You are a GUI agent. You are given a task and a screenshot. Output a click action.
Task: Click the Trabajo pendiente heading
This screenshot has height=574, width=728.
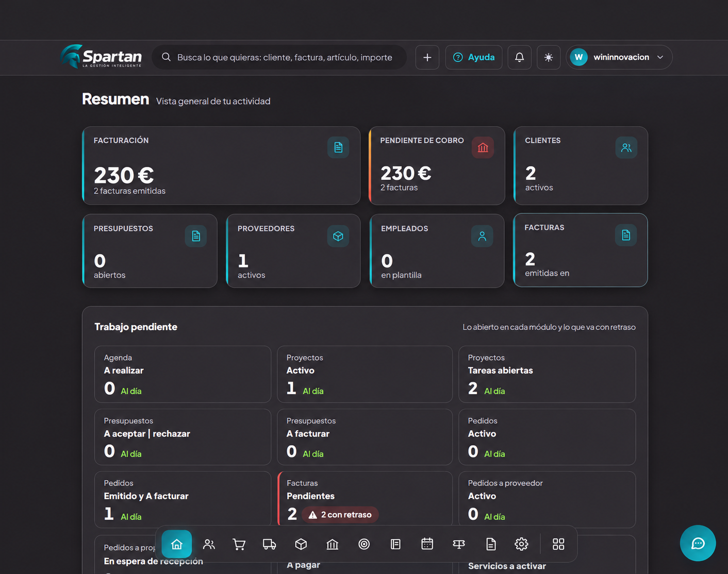coord(136,327)
